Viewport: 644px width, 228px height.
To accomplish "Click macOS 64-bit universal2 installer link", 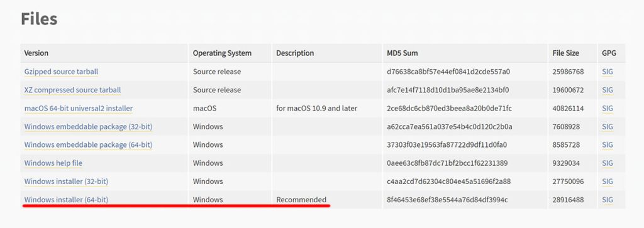I will pyautogui.click(x=79, y=108).
